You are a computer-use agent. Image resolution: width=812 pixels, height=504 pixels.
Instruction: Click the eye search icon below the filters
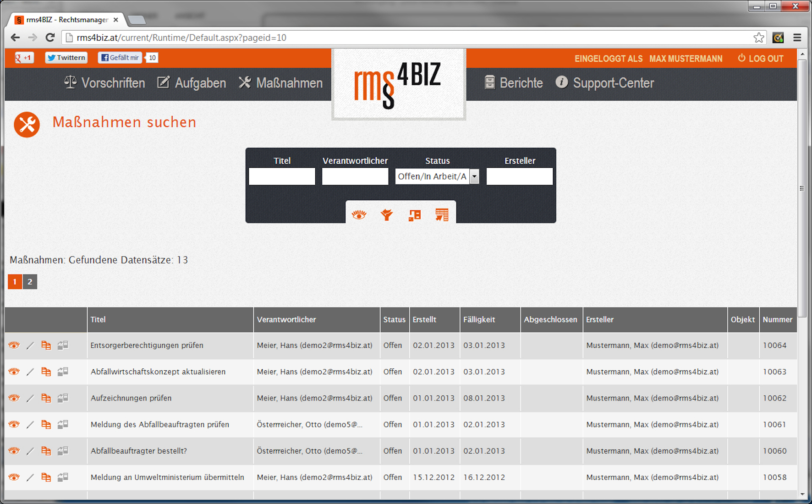tap(359, 214)
